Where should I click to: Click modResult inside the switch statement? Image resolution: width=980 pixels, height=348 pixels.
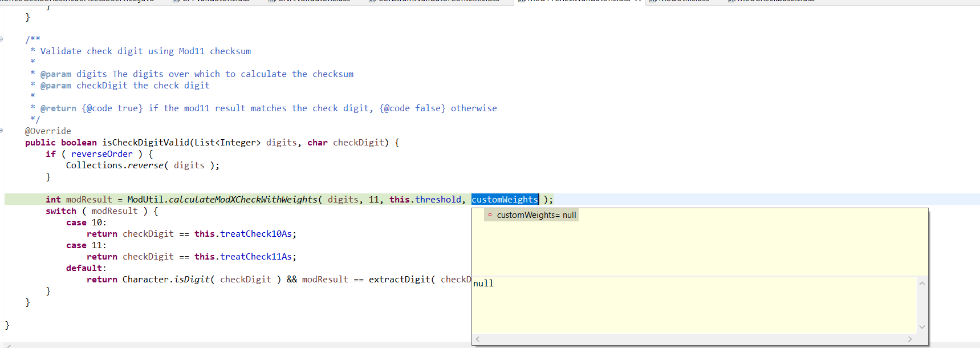[115, 211]
